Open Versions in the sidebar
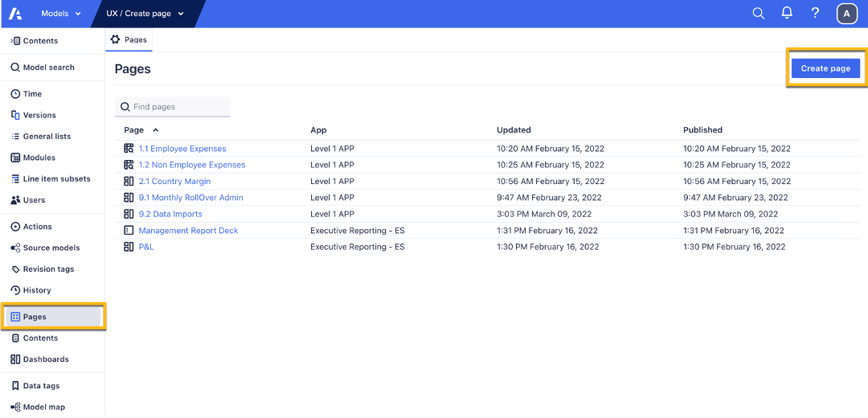 click(33, 115)
